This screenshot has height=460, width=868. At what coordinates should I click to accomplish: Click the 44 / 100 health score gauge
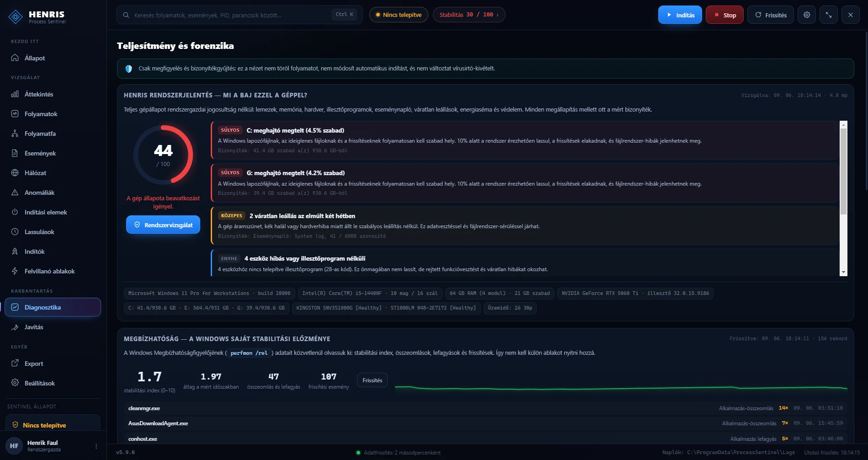[x=163, y=155]
